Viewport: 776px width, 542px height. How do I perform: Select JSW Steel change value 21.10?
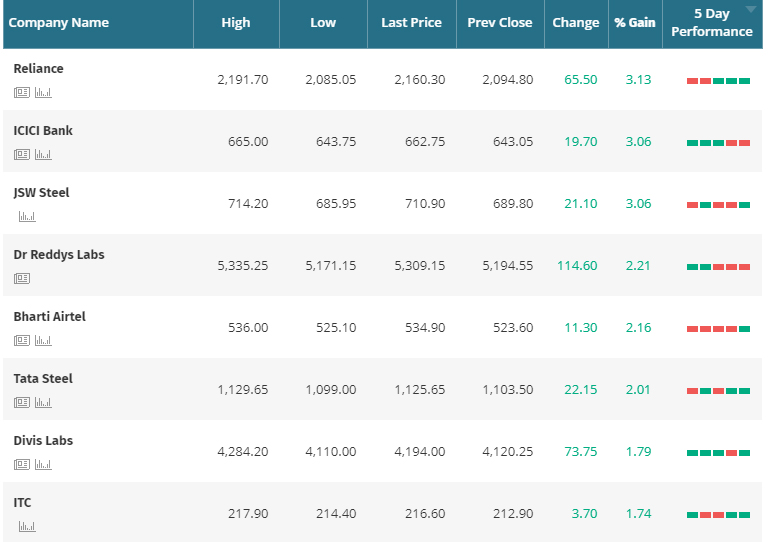pyautogui.click(x=581, y=203)
